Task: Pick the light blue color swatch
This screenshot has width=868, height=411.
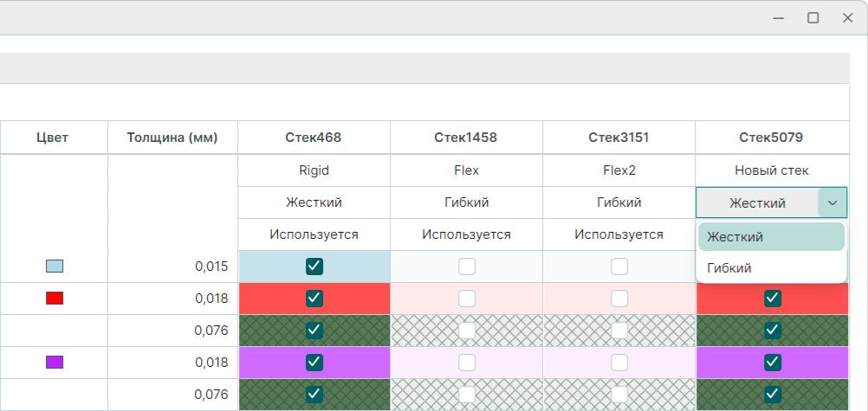Action: (55, 267)
